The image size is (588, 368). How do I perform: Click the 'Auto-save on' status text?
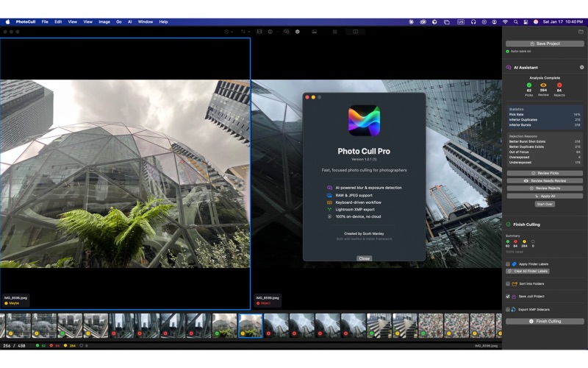tap(520, 52)
